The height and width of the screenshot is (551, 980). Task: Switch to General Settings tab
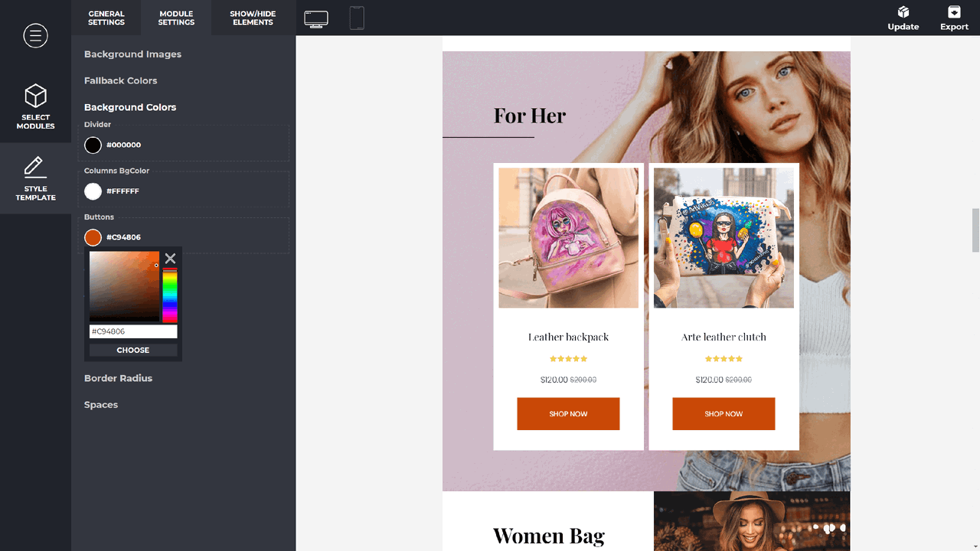click(x=106, y=18)
